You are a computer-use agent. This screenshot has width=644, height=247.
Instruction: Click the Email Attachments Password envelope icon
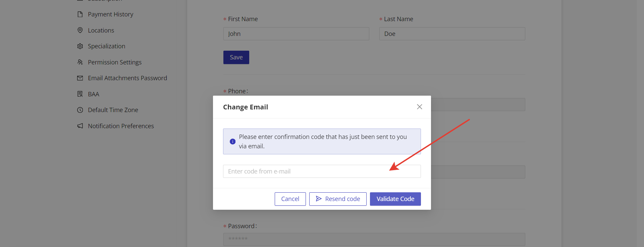click(x=80, y=78)
